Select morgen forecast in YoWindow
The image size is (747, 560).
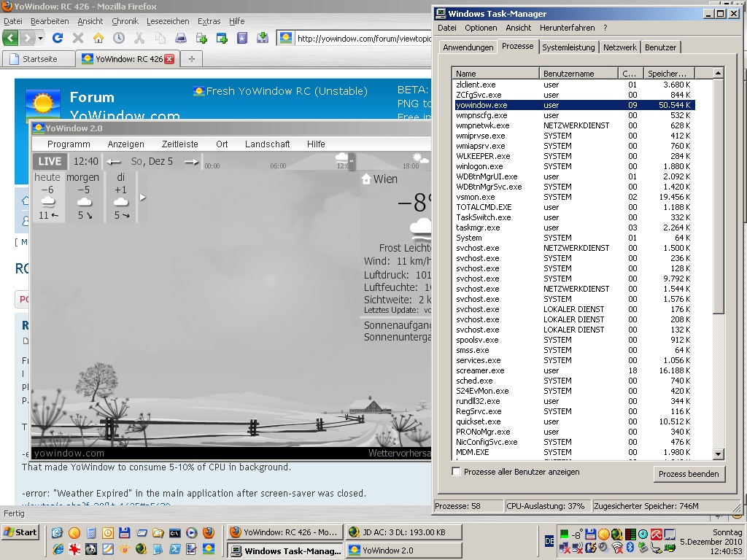point(83,196)
